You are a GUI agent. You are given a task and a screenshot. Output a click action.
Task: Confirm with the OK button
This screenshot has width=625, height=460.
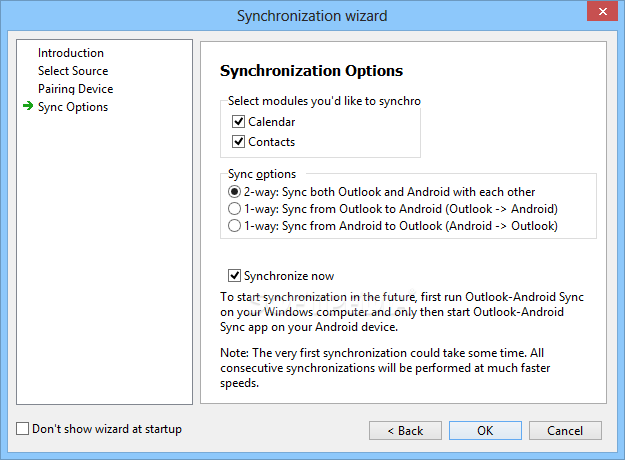(x=485, y=431)
